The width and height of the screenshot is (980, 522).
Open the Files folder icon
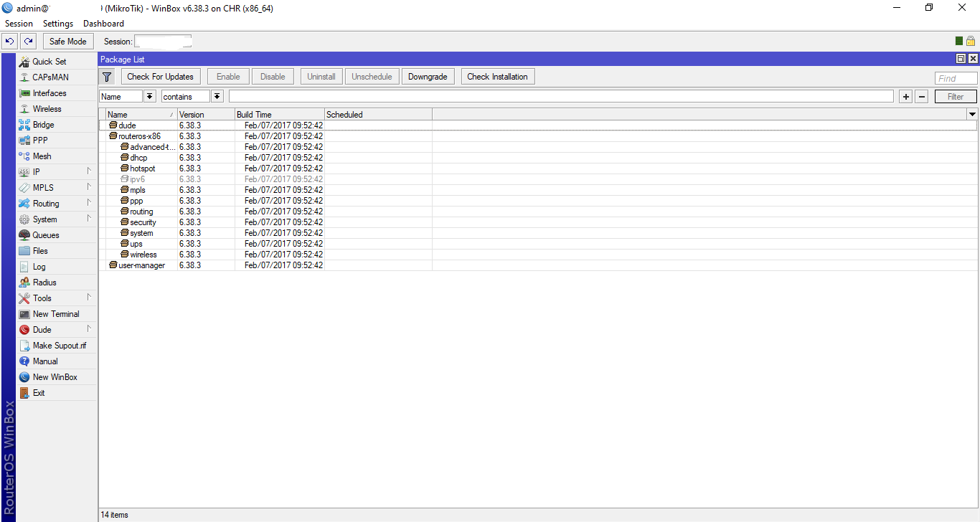click(x=24, y=251)
